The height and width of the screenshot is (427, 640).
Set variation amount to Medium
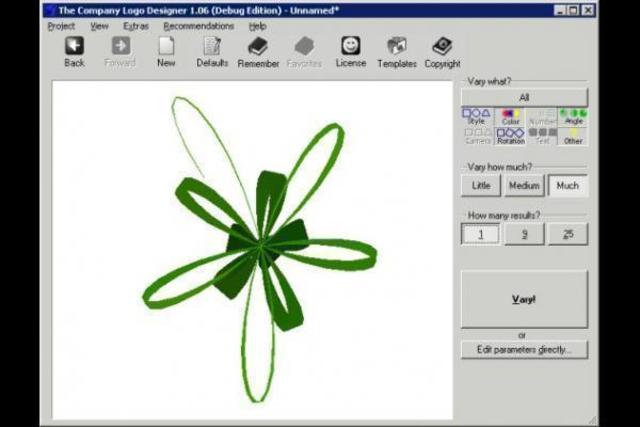point(524,186)
